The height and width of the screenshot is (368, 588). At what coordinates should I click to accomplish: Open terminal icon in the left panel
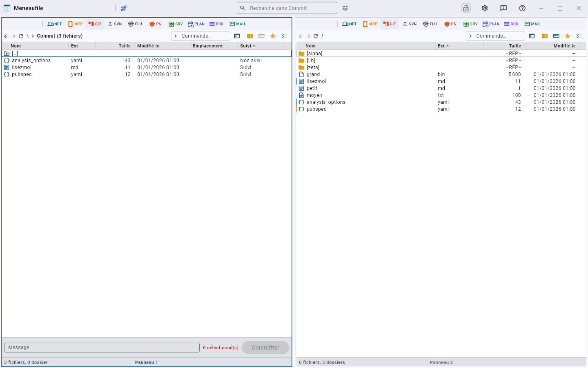tap(237, 36)
